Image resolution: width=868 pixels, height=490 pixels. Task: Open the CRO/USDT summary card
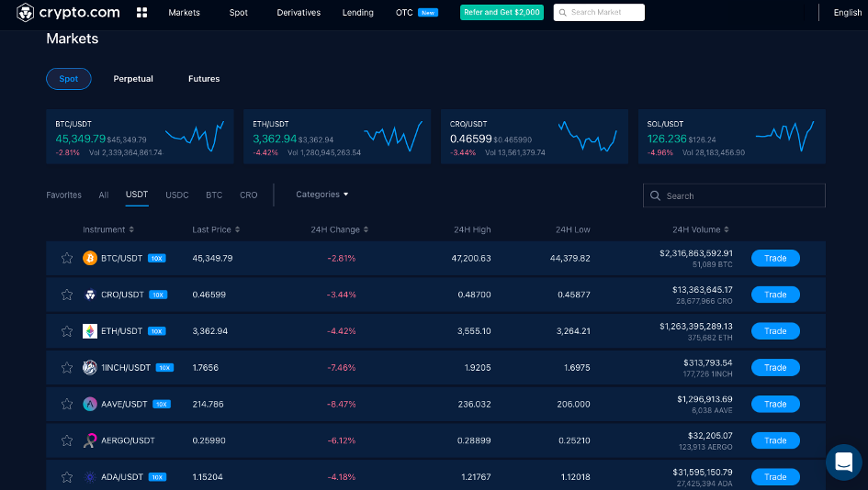pos(535,137)
